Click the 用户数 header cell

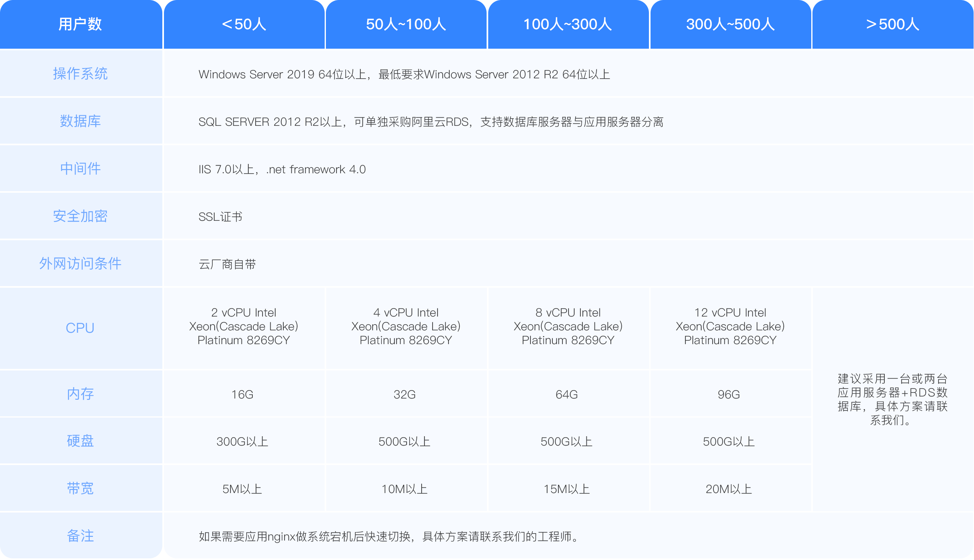click(80, 24)
